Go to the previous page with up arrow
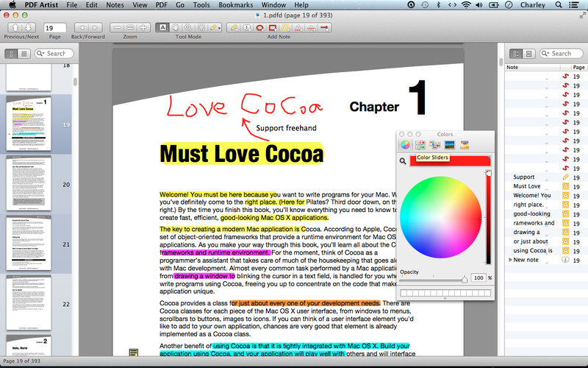588x368 pixels. [x=15, y=27]
